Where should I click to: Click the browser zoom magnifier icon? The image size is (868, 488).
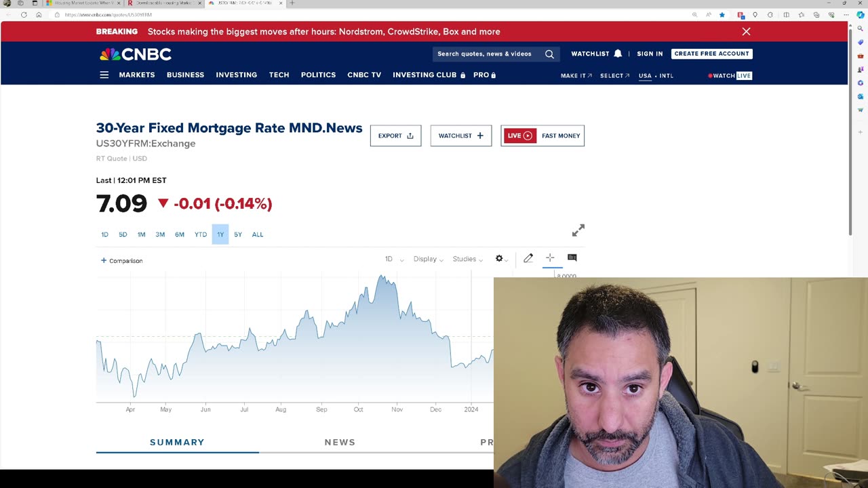click(x=694, y=14)
